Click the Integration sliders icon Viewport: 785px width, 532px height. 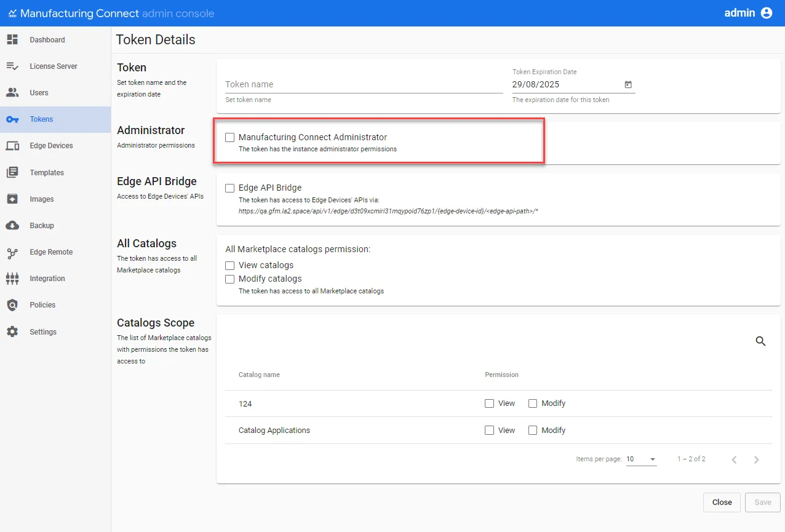[x=12, y=279]
